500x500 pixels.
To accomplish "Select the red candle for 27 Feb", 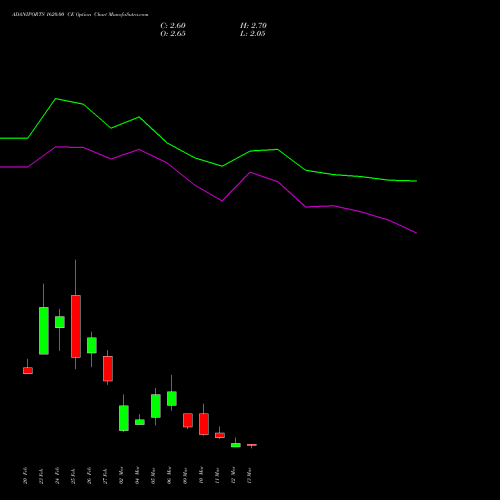I will click(108, 369).
